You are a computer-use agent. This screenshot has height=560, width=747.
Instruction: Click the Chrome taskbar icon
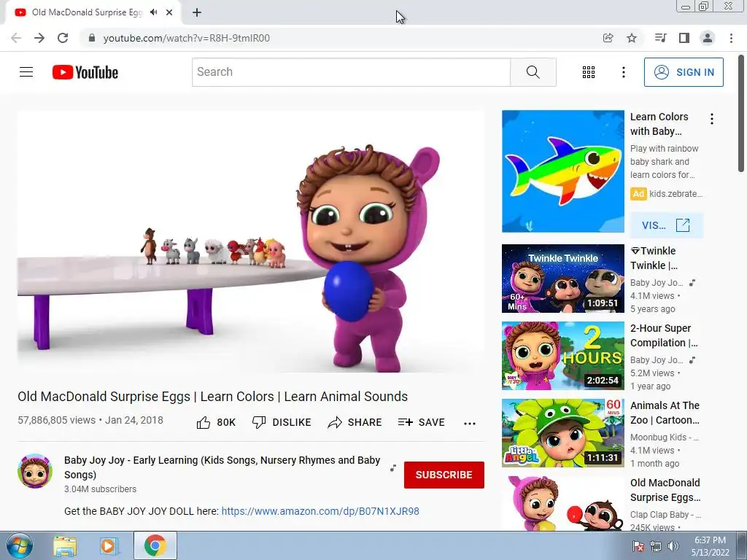(155, 545)
